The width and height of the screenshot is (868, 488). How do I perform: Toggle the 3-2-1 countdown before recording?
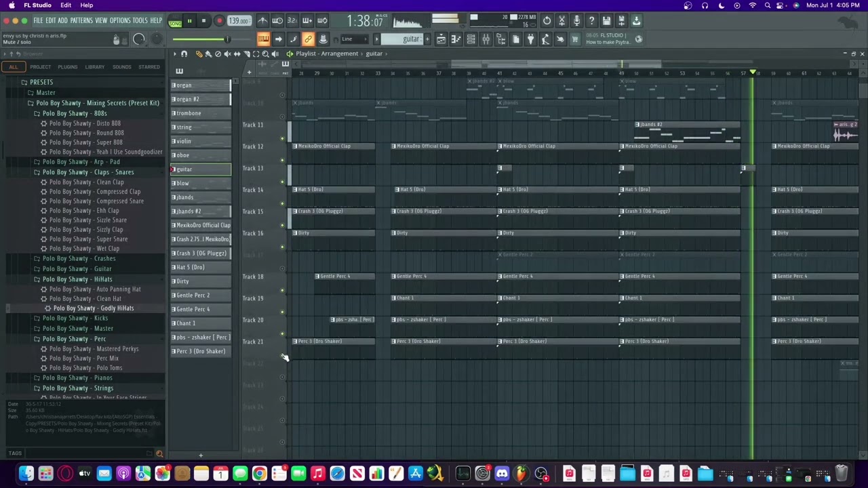[292, 21]
